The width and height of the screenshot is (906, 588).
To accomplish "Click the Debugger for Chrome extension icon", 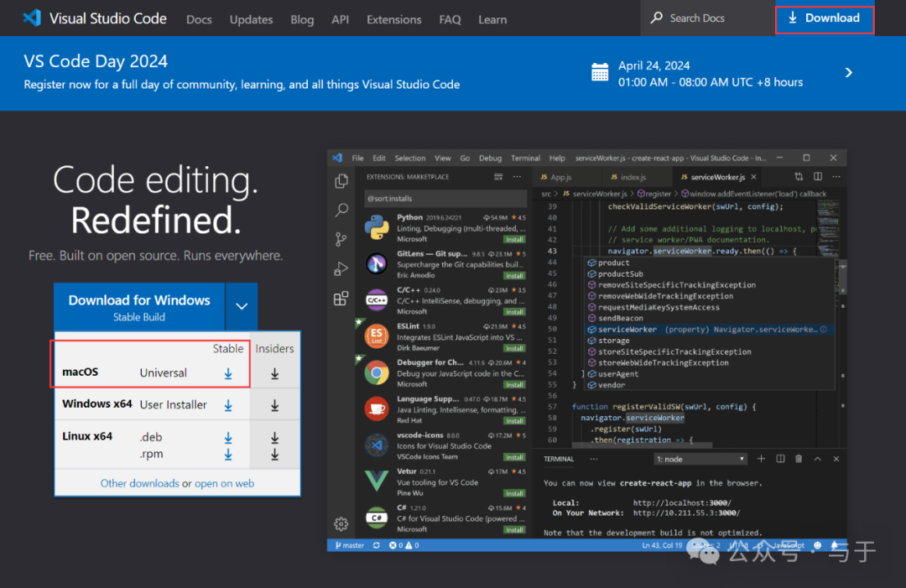I will [377, 372].
